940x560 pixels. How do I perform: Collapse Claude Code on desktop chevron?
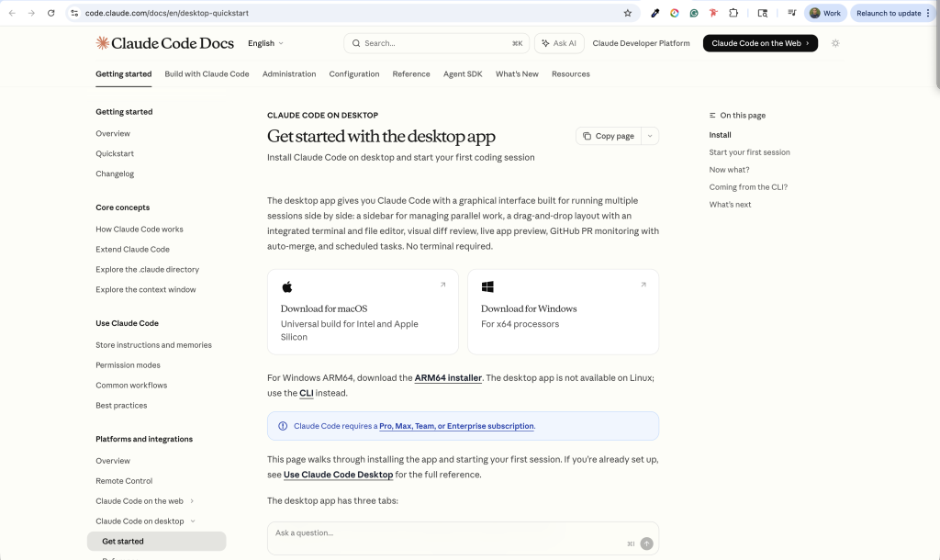193,521
